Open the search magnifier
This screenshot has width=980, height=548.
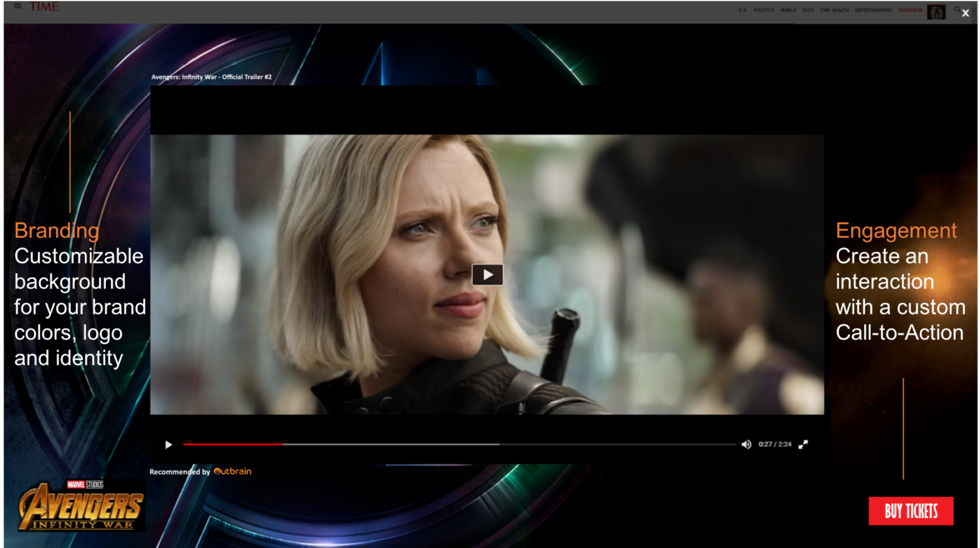click(957, 10)
